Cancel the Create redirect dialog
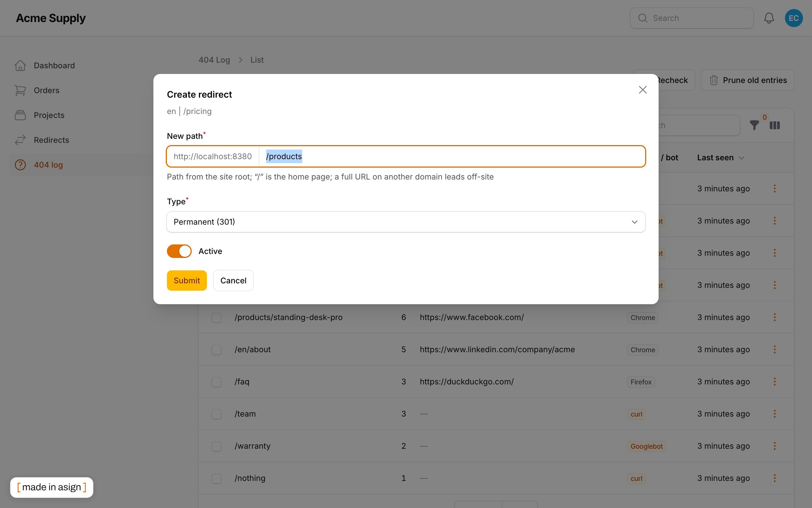 point(233,281)
